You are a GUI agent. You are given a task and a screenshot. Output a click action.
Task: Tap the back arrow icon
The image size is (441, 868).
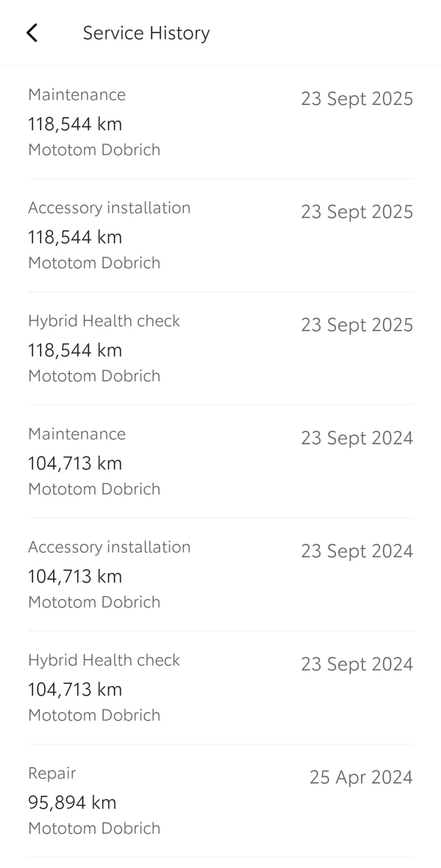(x=32, y=33)
